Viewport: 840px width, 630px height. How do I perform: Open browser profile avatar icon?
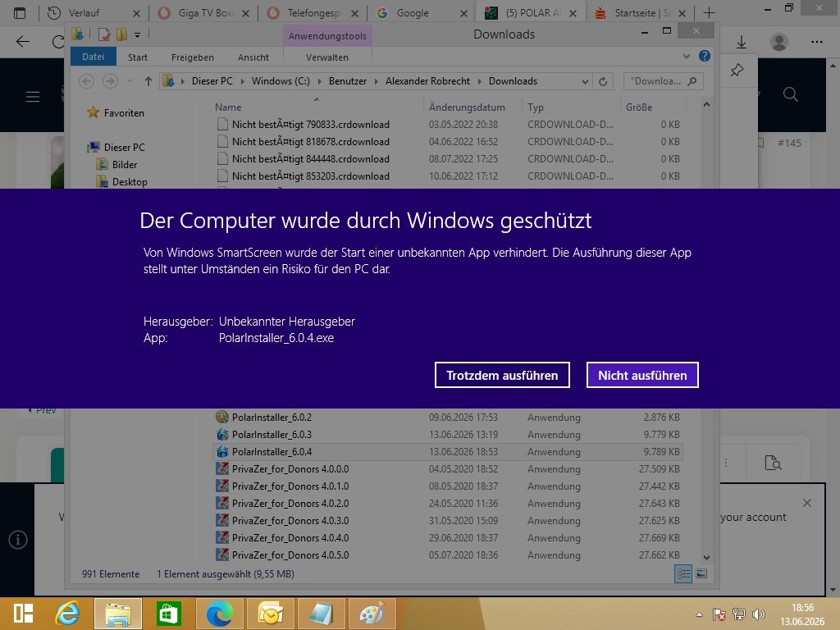779,42
